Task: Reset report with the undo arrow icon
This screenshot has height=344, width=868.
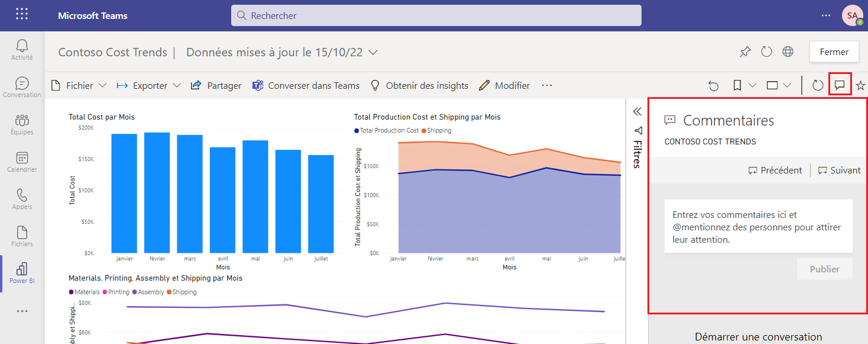Action: pos(714,86)
